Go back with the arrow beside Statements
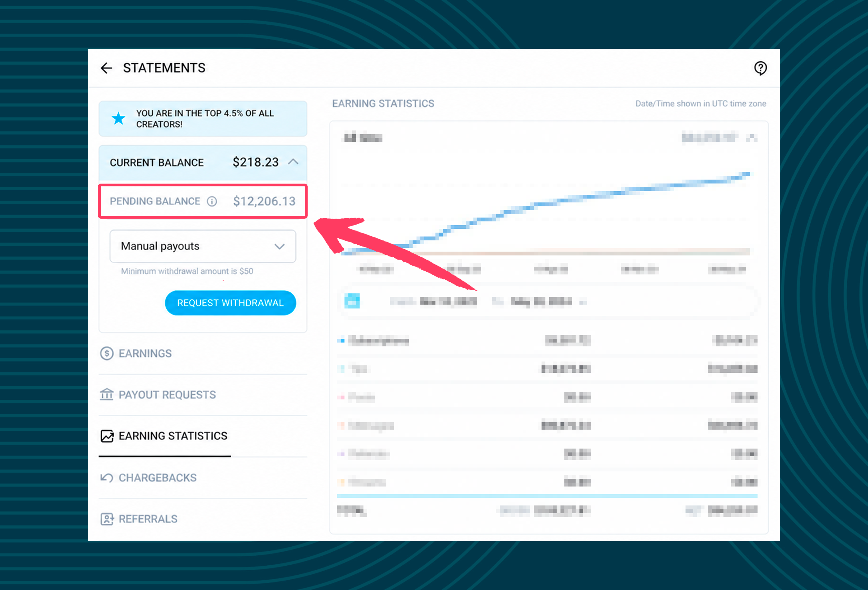The width and height of the screenshot is (868, 590). coord(107,68)
